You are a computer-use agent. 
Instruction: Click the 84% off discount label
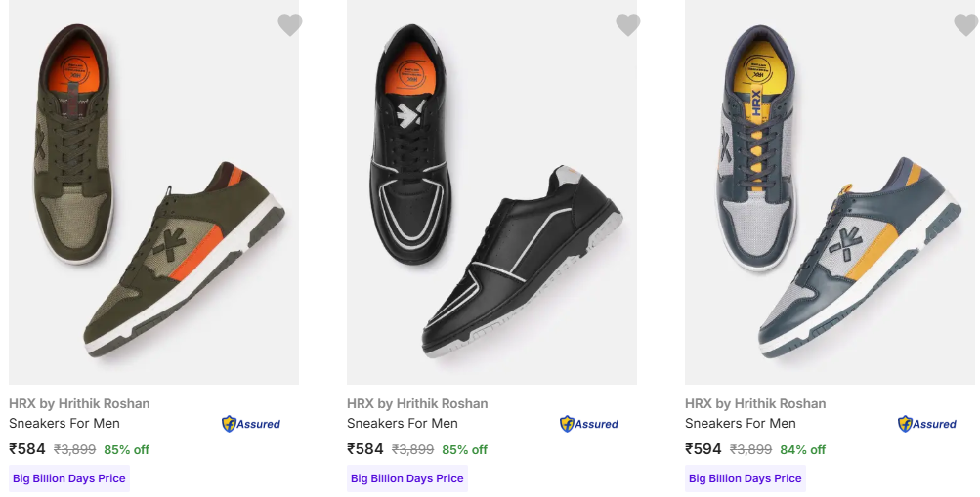803,450
